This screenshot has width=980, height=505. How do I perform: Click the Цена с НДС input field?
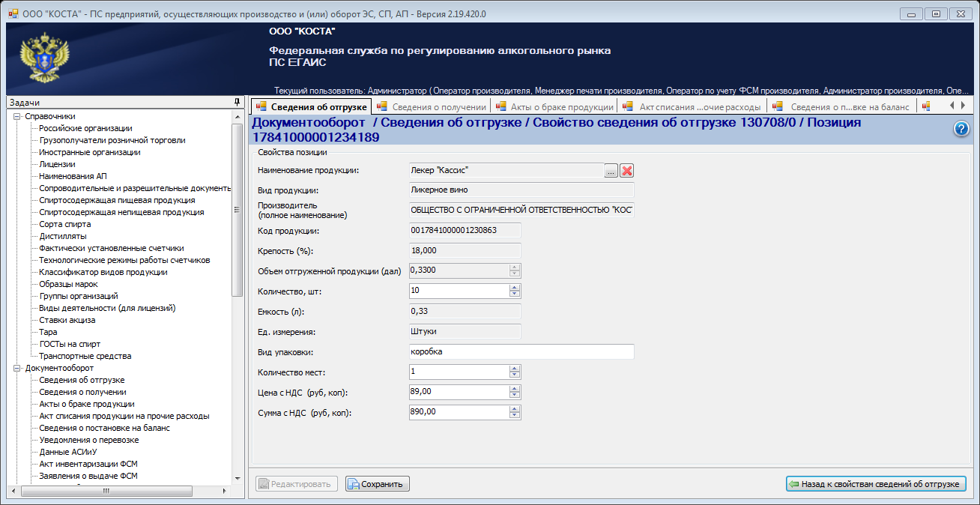click(x=459, y=392)
